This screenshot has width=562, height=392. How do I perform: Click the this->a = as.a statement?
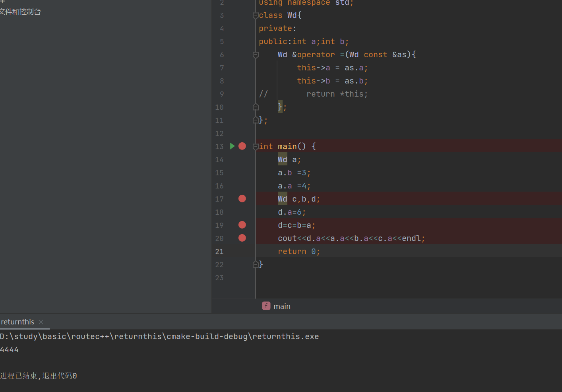pyautogui.click(x=332, y=68)
